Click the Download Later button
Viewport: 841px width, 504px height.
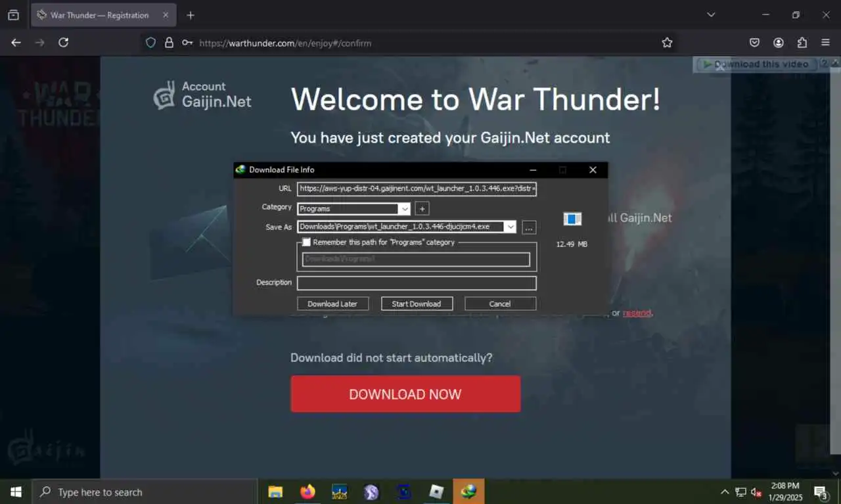click(x=332, y=304)
